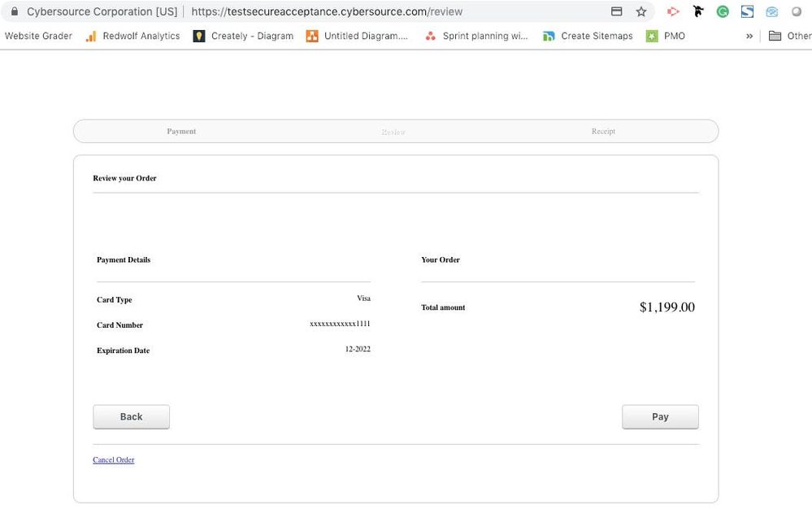Click the padlock security icon in address bar

tap(15, 11)
